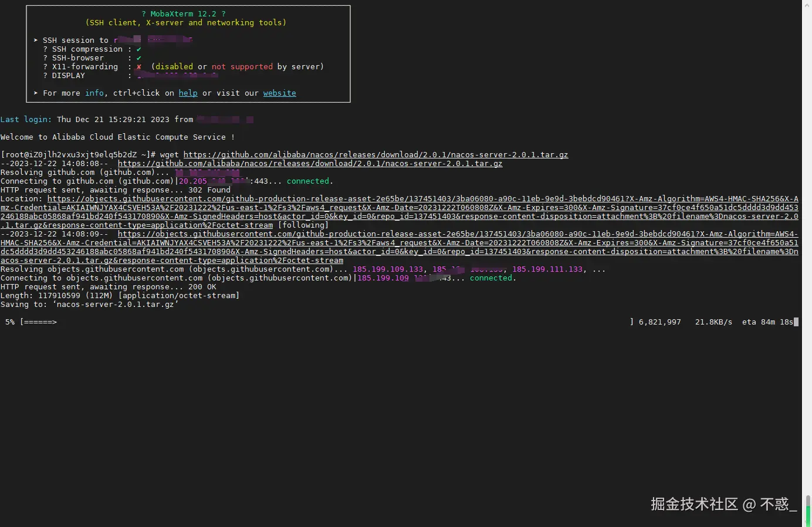812x527 pixels.
Task: Click 'Welcome to Alibaba Cloud Elastic Compute Service' line
Action: click(x=117, y=137)
